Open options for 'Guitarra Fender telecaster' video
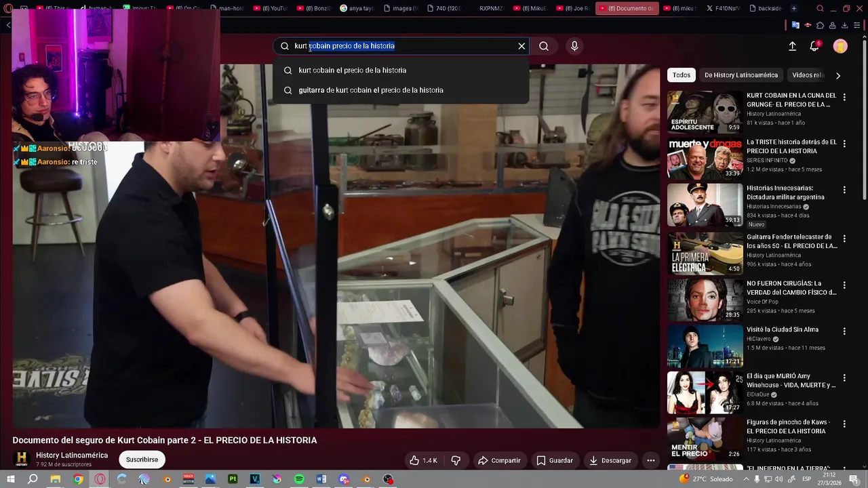 [844, 239]
